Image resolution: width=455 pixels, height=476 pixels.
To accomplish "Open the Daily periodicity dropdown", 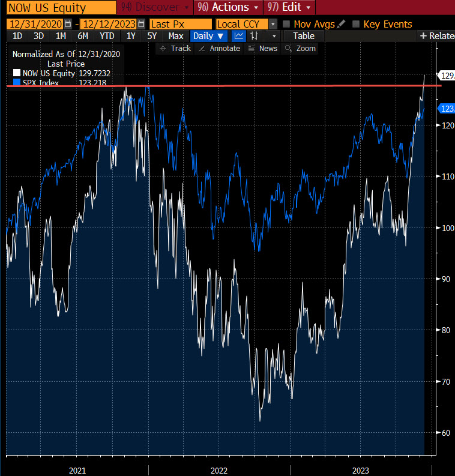I will (x=208, y=36).
